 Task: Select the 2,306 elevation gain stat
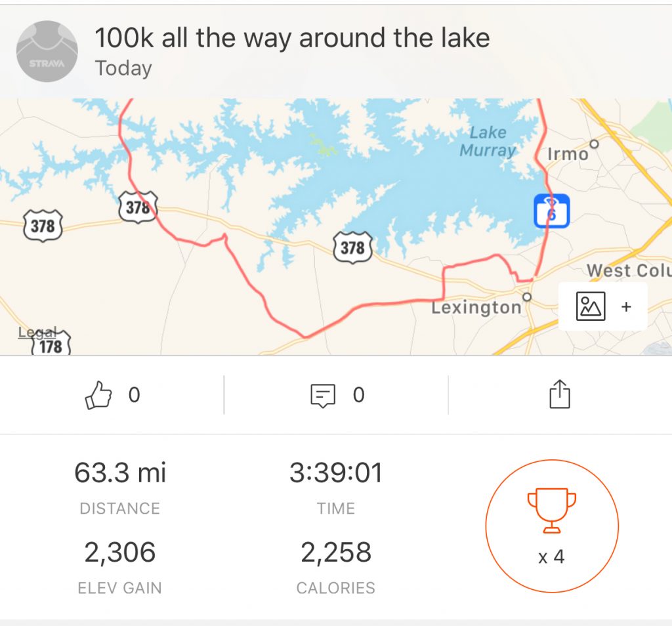coord(120,553)
